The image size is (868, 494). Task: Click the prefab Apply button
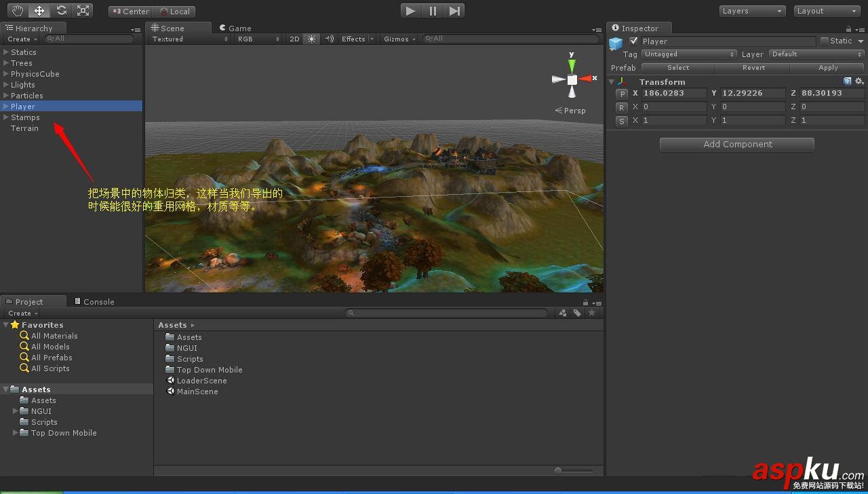coord(827,68)
